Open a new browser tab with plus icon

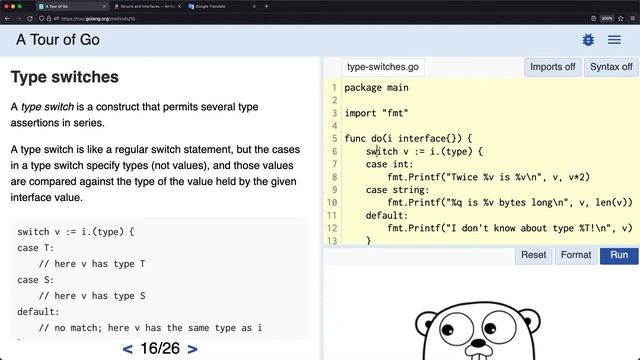266,6
